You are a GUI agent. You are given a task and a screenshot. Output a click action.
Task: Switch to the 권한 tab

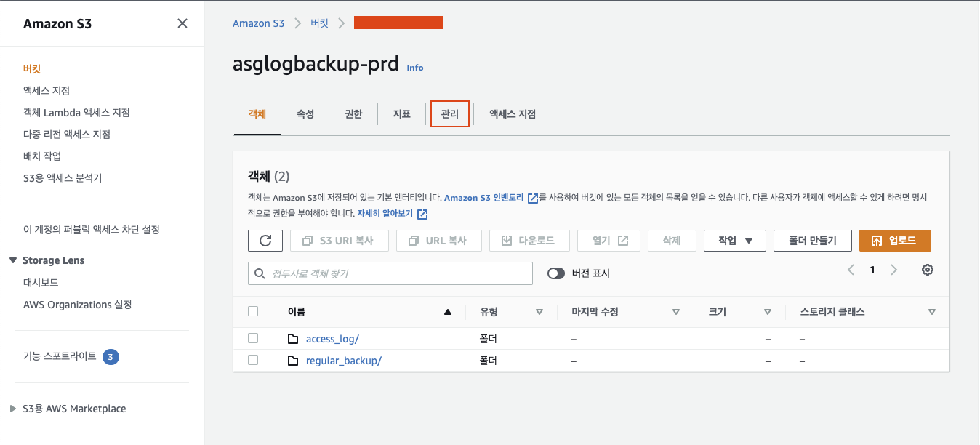[353, 114]
